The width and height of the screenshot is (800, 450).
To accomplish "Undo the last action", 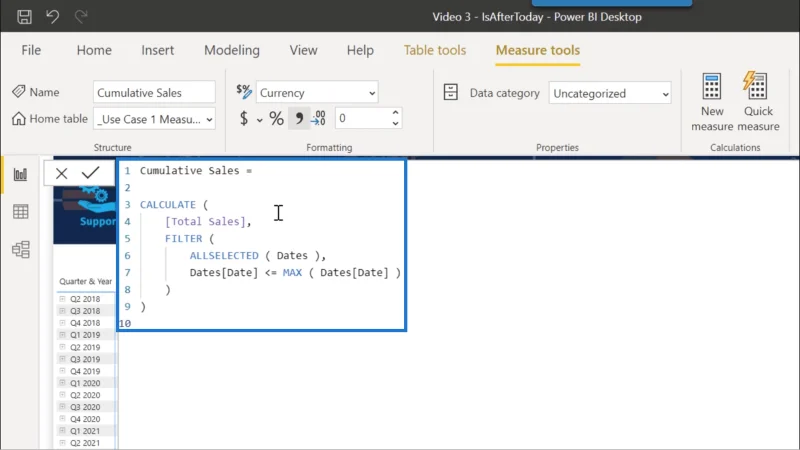I will (53, 17).
